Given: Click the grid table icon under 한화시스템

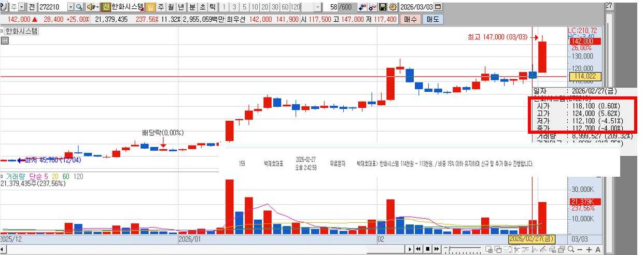Looking at the screenshot, I should click(x=5, y=41).
